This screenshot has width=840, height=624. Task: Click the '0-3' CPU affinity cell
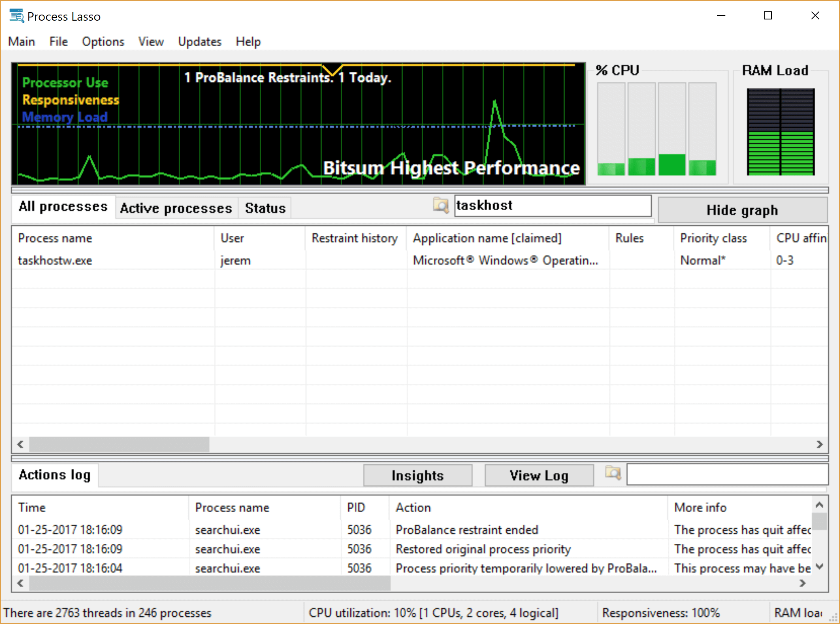click(785, 261)
